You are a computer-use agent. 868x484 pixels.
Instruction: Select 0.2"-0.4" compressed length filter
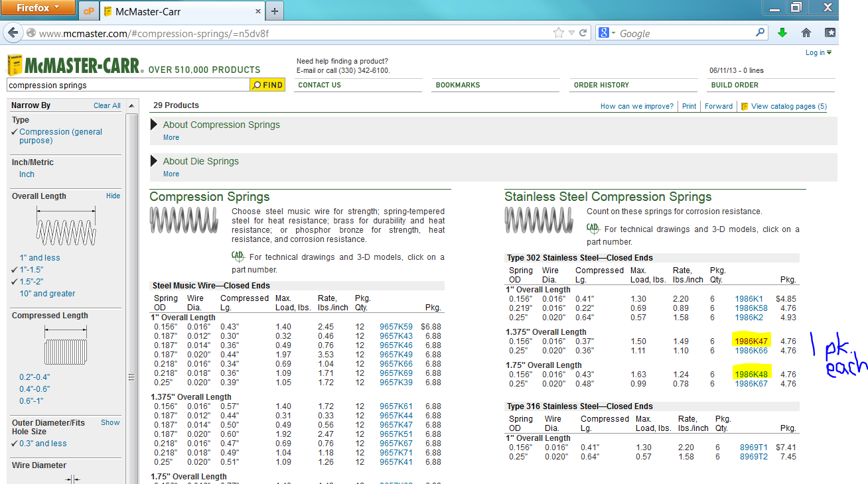coord(35,377)
